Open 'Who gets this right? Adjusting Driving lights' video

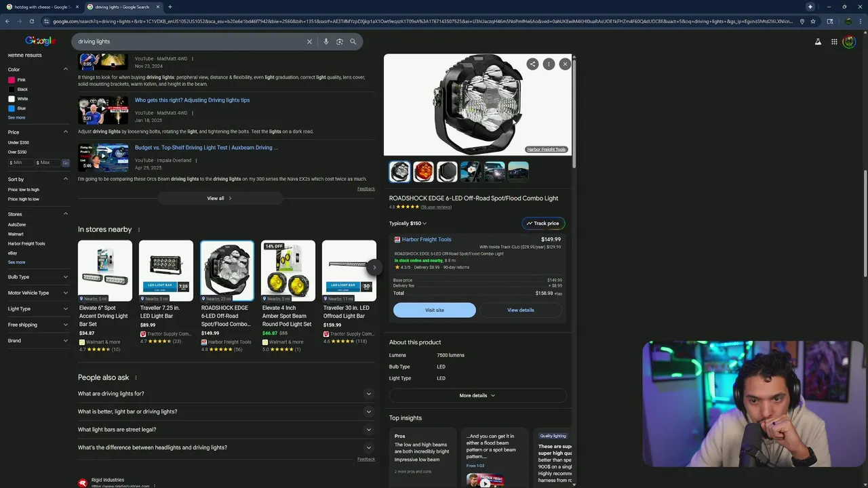[x=192, y=100]
